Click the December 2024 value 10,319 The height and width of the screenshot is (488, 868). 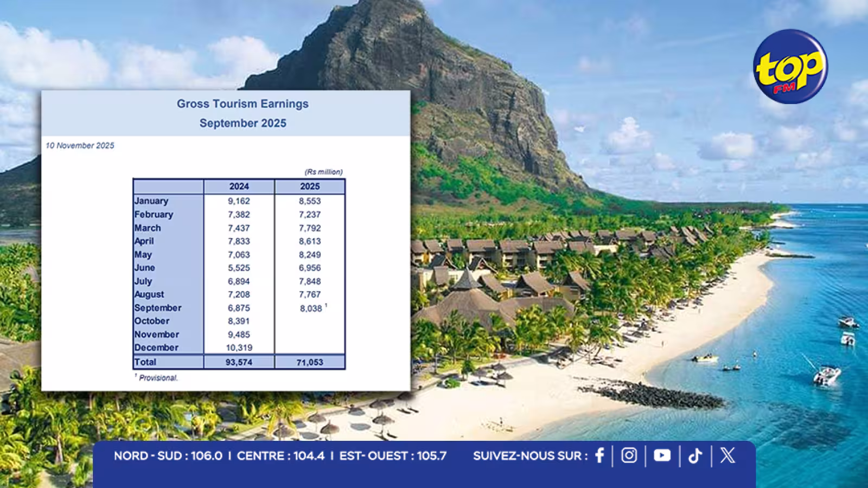(239, 348)
